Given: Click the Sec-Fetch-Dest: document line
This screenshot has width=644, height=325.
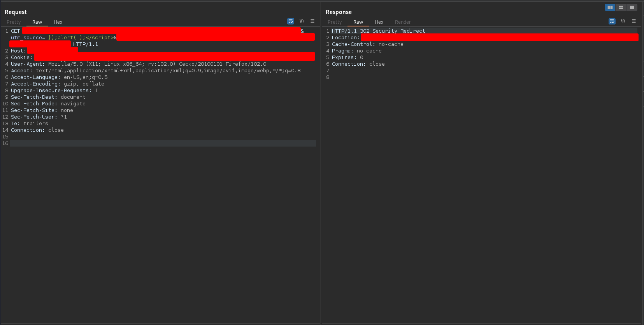Looking at the screenshot, I should coord(48,97).
